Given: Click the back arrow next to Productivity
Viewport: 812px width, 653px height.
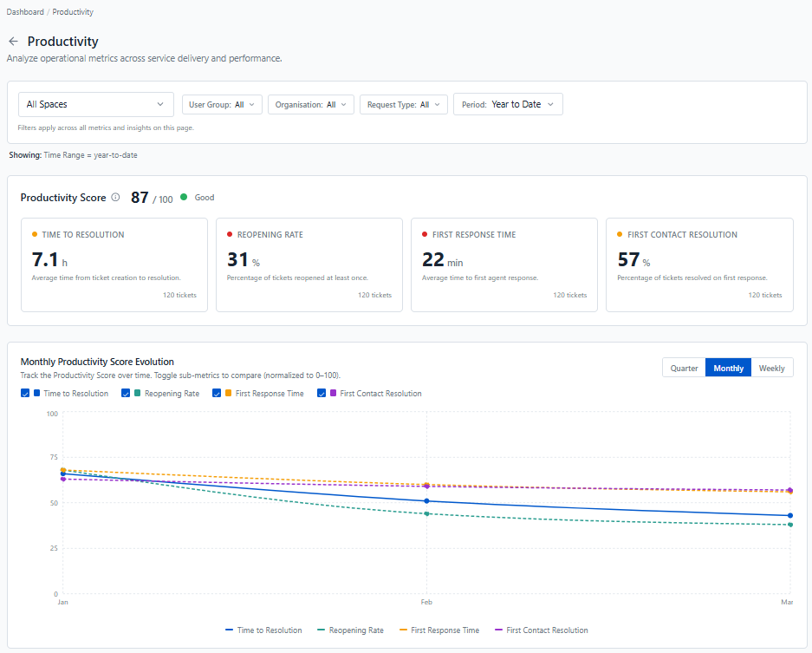Looking at the screenshot, I should coord(14,42).
